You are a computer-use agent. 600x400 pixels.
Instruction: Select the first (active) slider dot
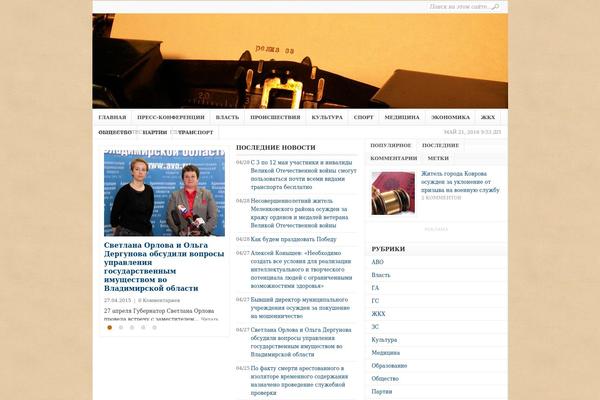[x=109, y=327]
